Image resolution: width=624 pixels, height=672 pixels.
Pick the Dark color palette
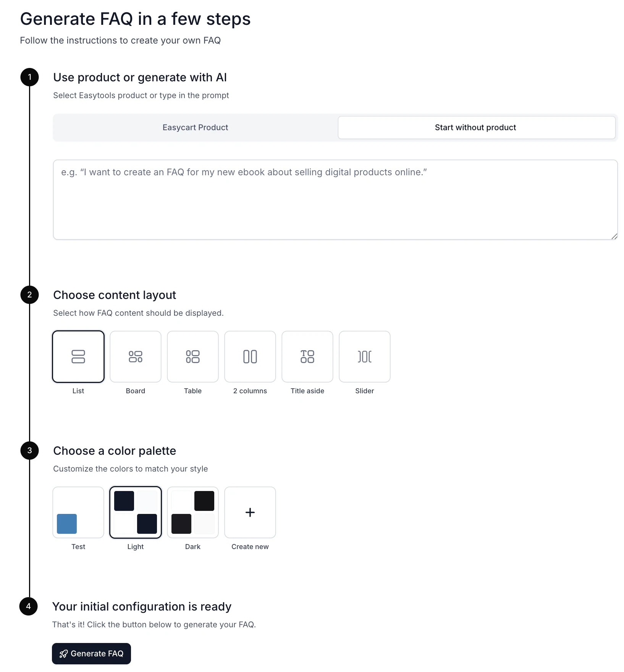click(x=193, y=512)
